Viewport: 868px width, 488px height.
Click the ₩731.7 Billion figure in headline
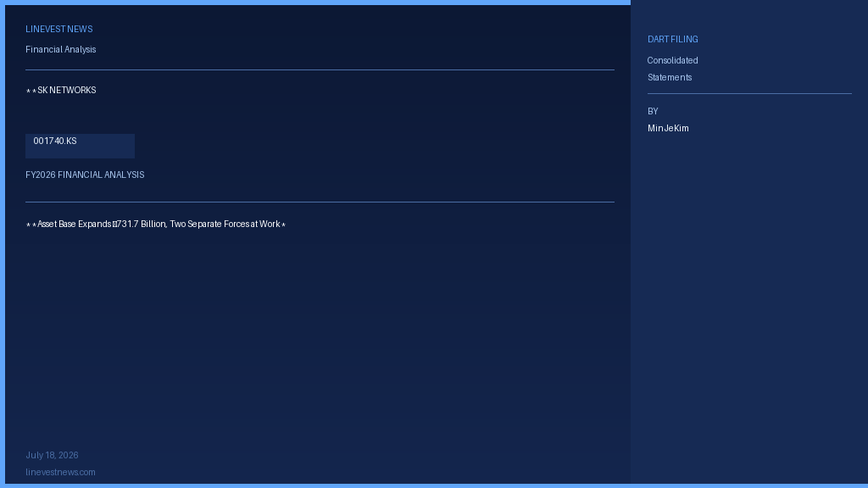tap(139, 224)
